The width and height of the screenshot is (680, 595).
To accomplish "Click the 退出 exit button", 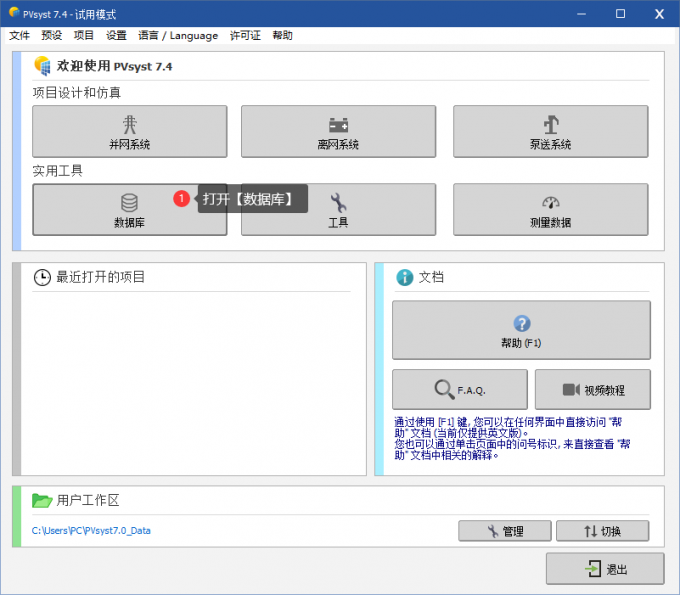I will point(605,569).
